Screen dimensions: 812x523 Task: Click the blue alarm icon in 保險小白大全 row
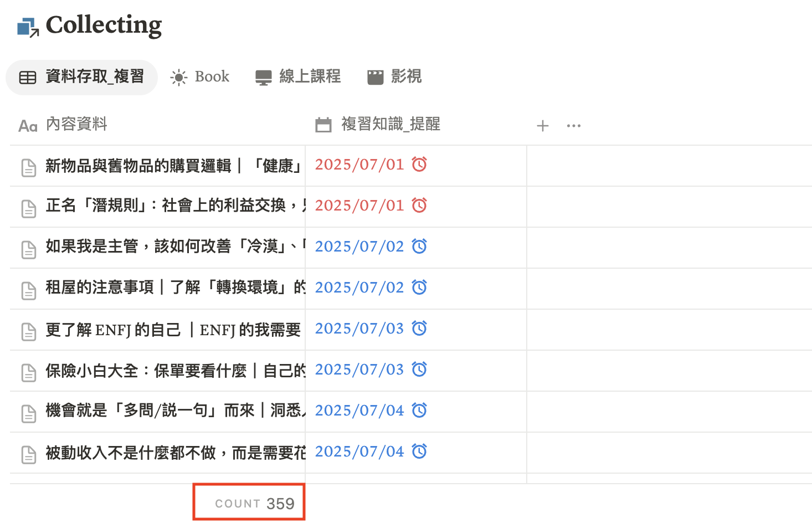[x=419, y=370]
